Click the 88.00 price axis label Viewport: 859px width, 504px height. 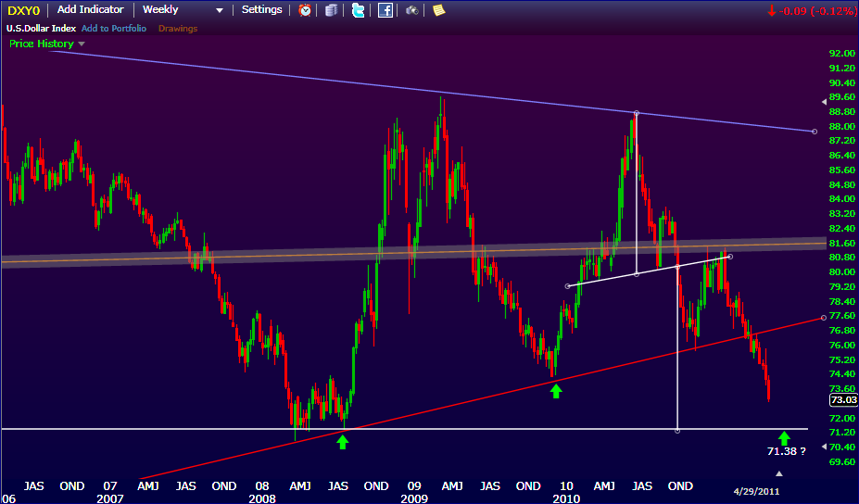842,127
